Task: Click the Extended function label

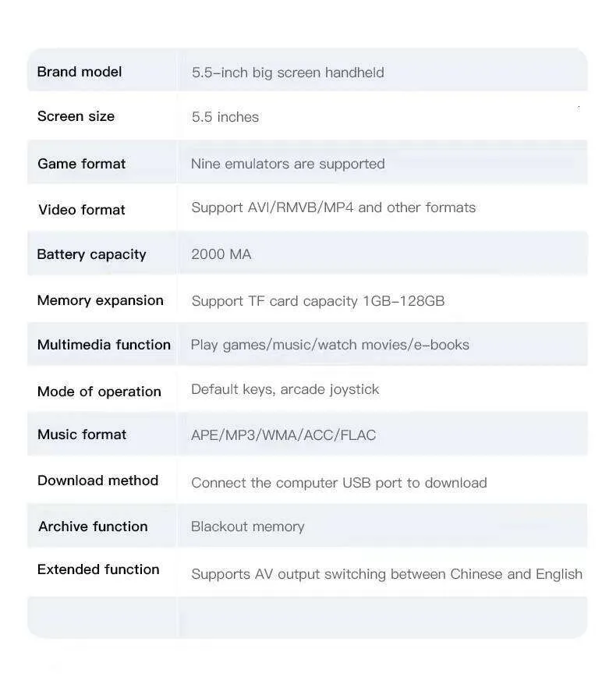Action: click(x=98, y=569)
